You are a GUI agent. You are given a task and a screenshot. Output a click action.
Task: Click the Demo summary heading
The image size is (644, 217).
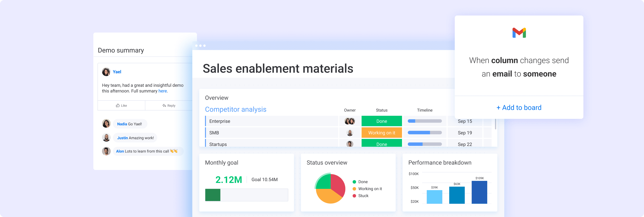(121, 50)
